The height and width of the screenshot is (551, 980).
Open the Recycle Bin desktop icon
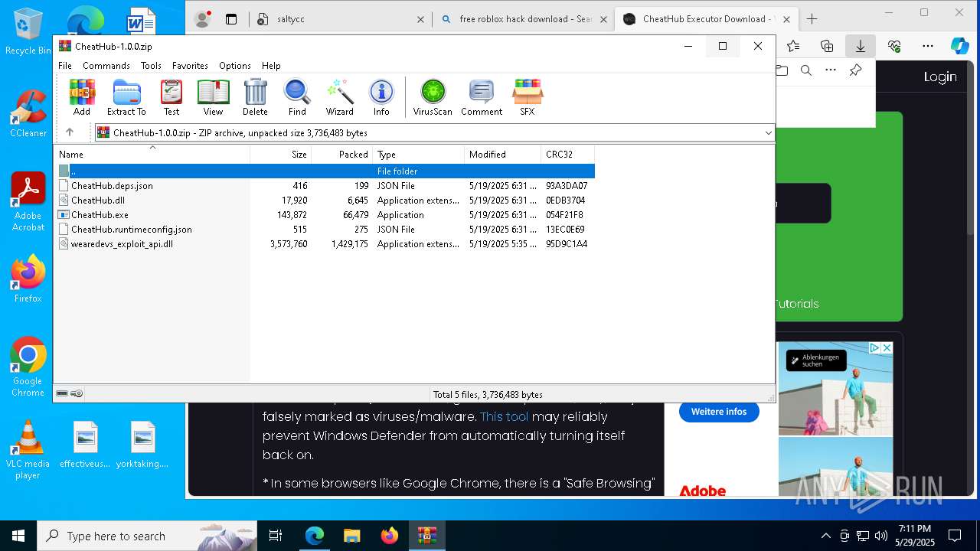coord(28,31)
